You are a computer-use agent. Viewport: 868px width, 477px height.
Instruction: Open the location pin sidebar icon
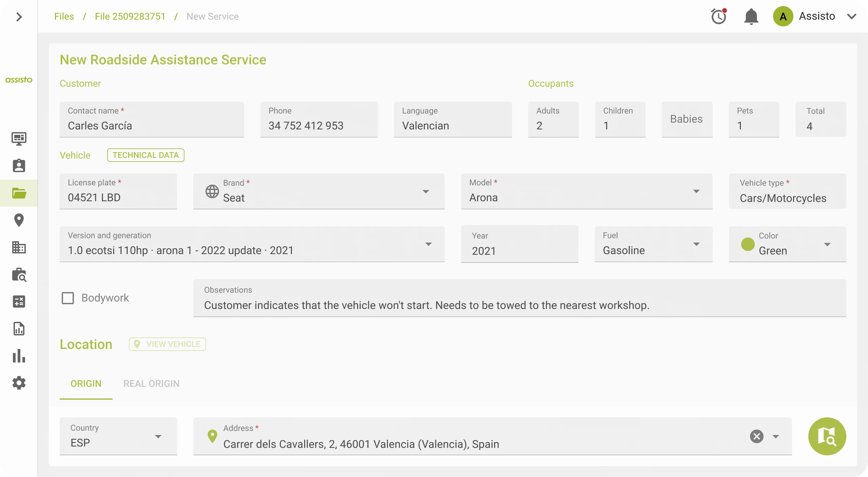point(19,220)
